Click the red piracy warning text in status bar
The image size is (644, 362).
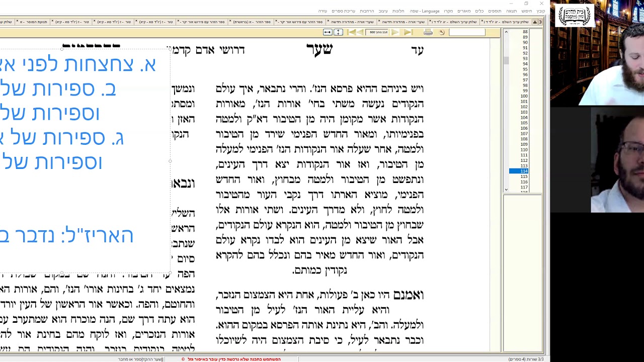(x=234, y=359)
